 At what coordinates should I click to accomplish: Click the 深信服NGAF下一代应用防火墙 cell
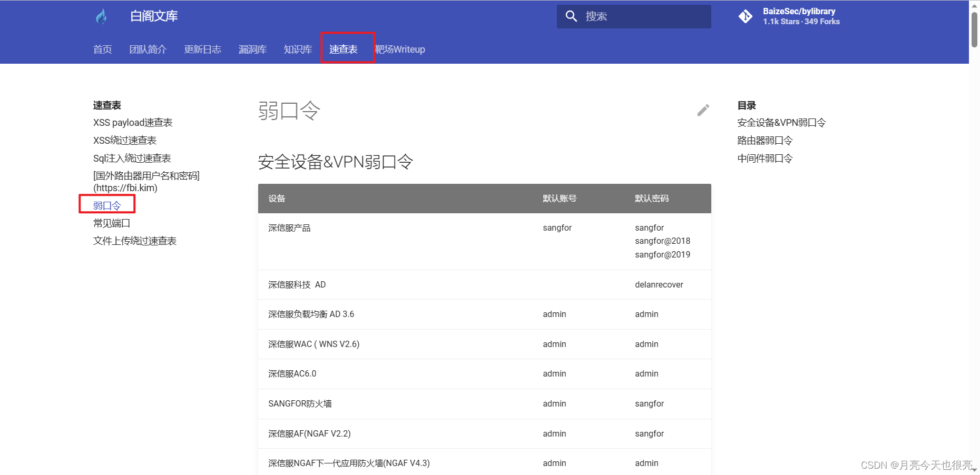tap(349, 463)
